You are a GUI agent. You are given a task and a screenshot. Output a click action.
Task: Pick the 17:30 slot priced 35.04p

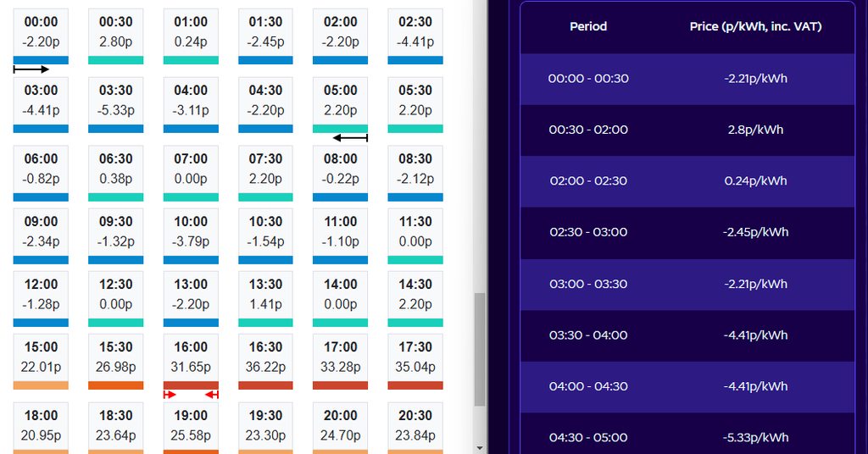[x=415, y=357]
